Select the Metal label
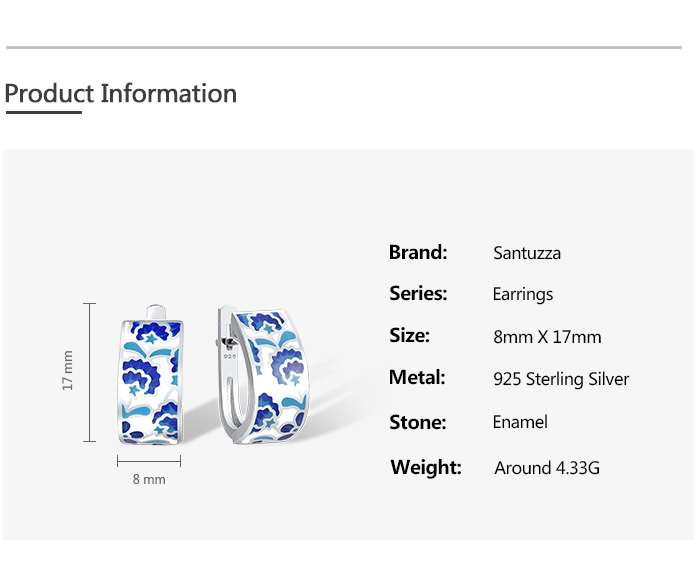The width and height of the screenshot is (700, 588). coord(417,378)
